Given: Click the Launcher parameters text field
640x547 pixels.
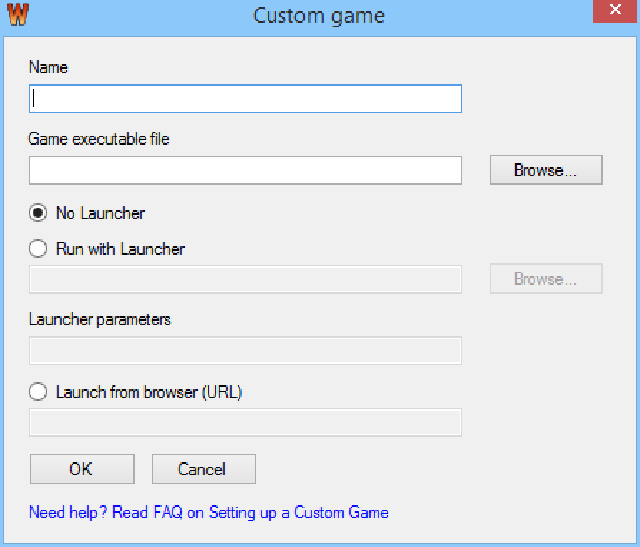Looking at the screenshot, I should [245, 351].
